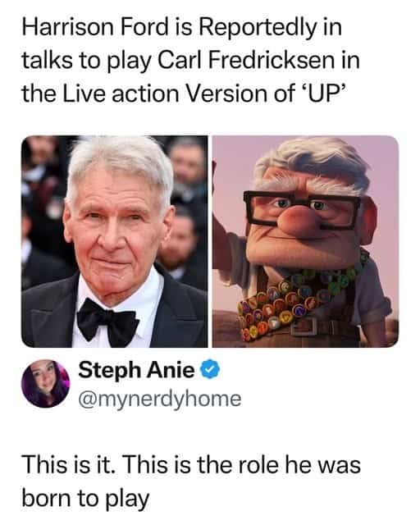The width and height of the screenshot is (420, 525).
Task: Click the belt buckle on the cartoon character
Action: coord(304,326)
